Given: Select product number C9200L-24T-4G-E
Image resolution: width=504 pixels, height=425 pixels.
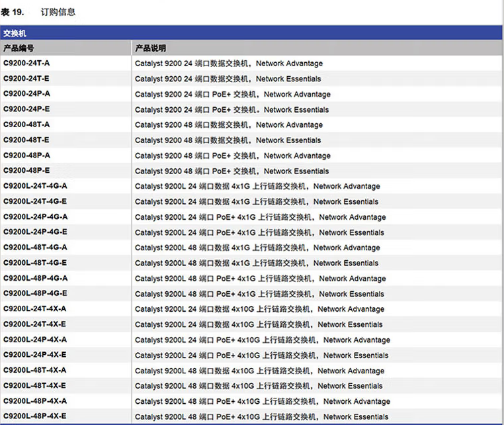Looking at the screenshot, I should click(x=35, y=201).
